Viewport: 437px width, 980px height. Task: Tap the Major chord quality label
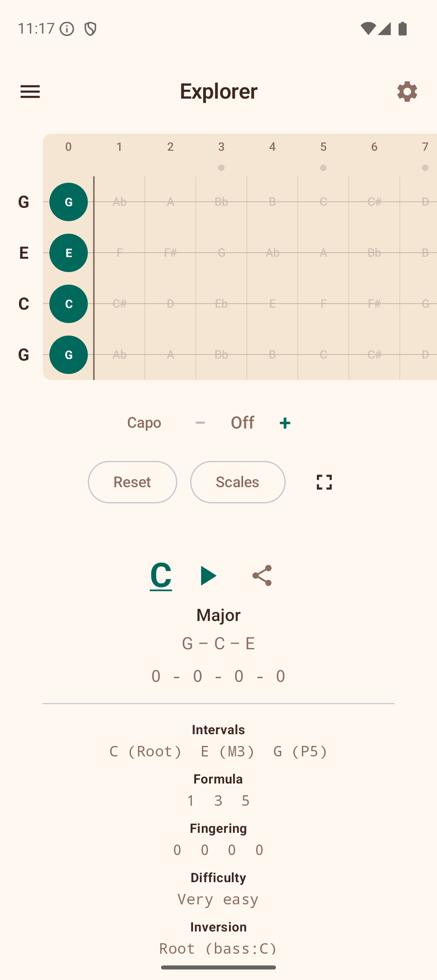218,615
